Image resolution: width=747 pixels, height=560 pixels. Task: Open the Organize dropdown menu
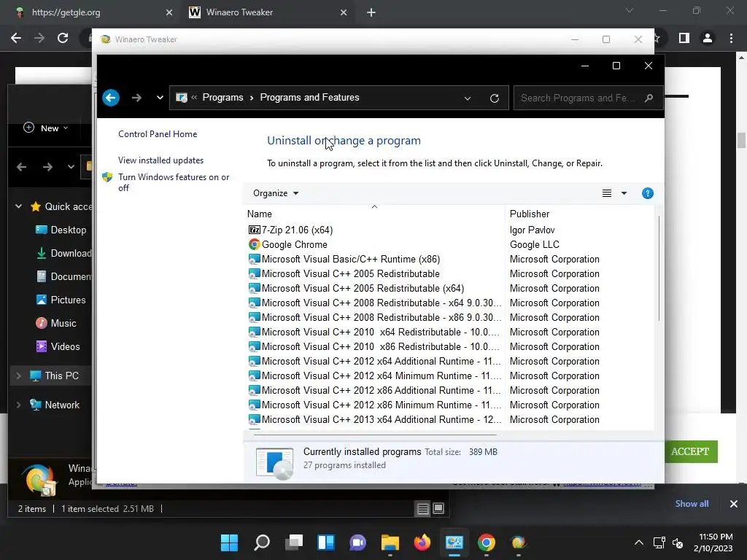click(x=275, y=193)
